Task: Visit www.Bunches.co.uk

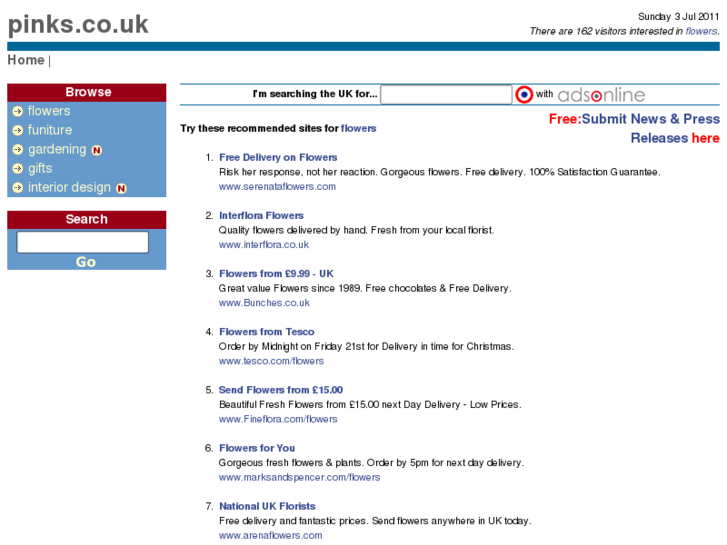Action: click(264, 303)
